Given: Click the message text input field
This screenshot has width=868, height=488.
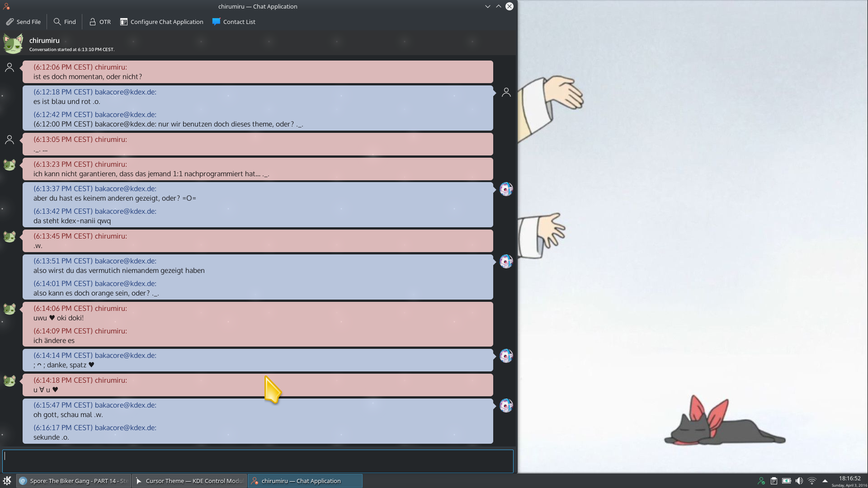Looking at the screenshot, I should 258,461.
